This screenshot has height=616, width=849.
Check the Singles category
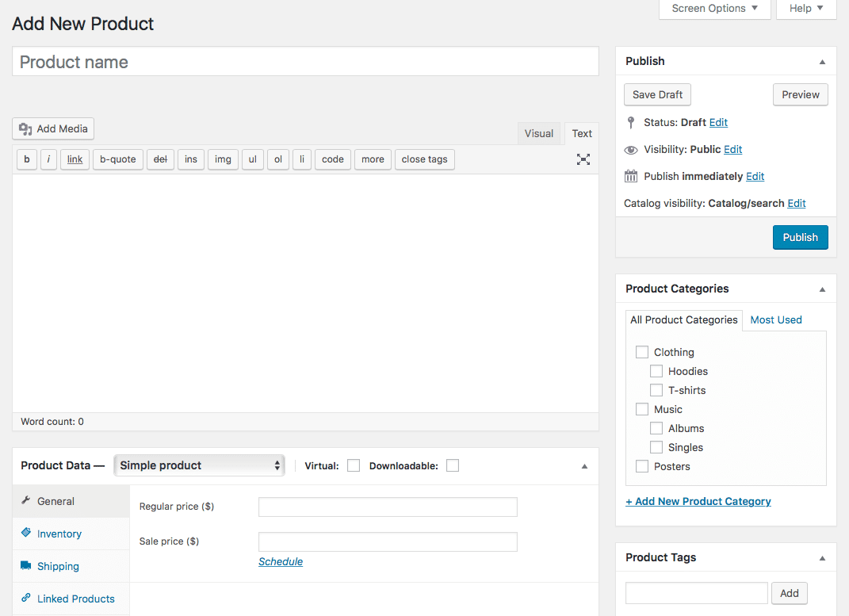coord(656,447)
